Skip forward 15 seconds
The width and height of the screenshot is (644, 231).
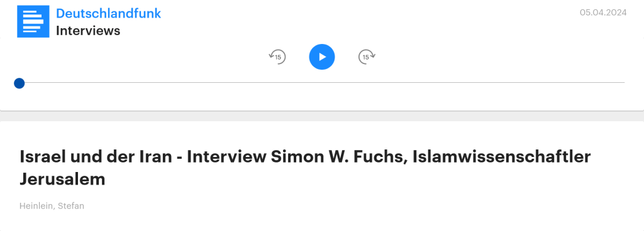point(367,57)
